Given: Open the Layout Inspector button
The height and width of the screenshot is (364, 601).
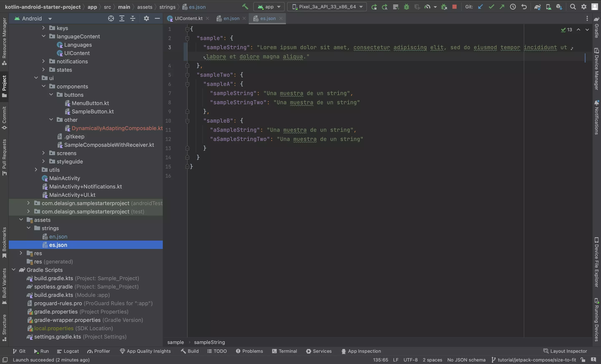Looking at the screenshot, I should 565,351.
